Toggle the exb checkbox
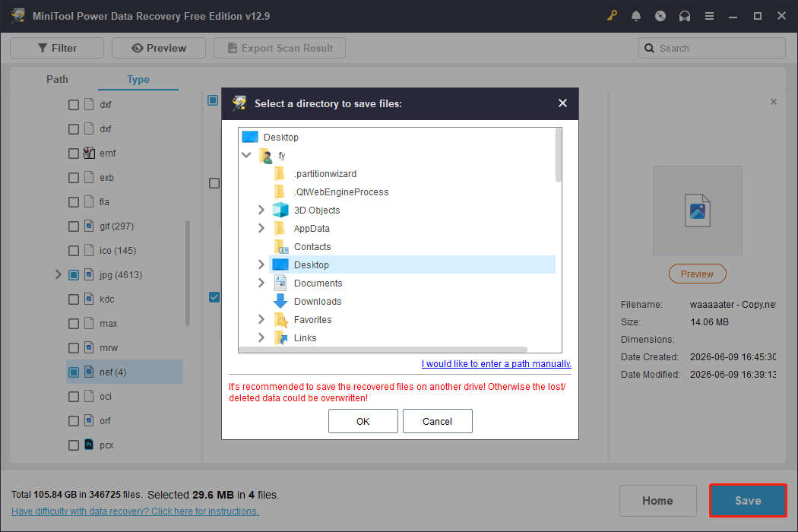This screenshot has width=798, height=532. tap(74, 178)
